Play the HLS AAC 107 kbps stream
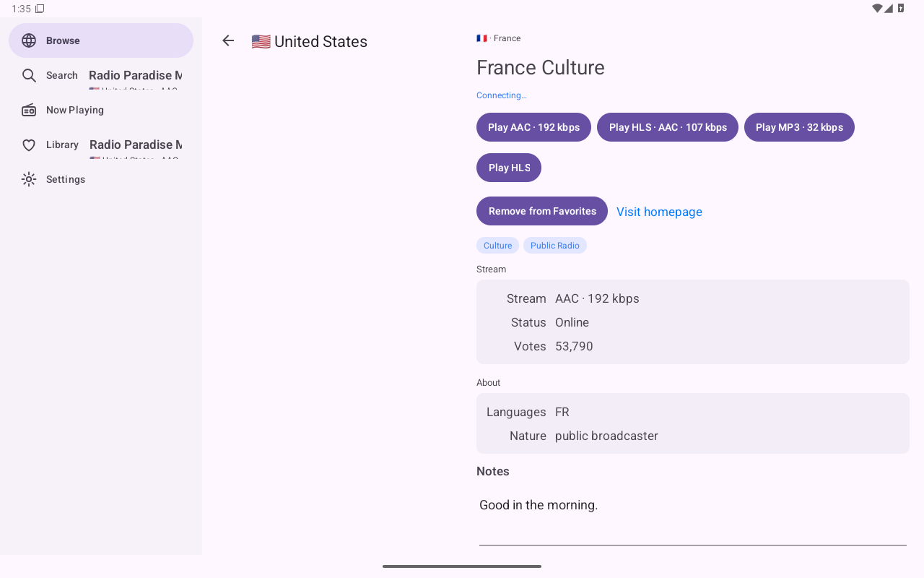The width and height of the screenshot is (924, 578). point(668,127)
